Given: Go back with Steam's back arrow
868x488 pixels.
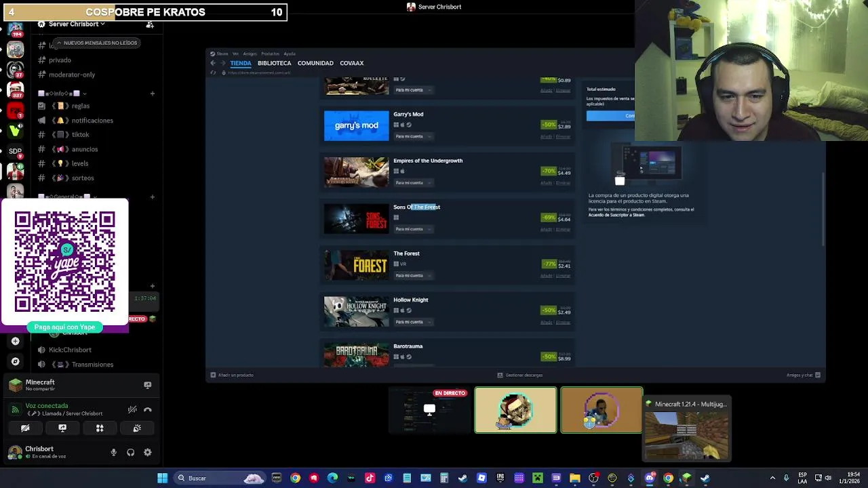Looking at the screenshot, I should coord(213,63).
